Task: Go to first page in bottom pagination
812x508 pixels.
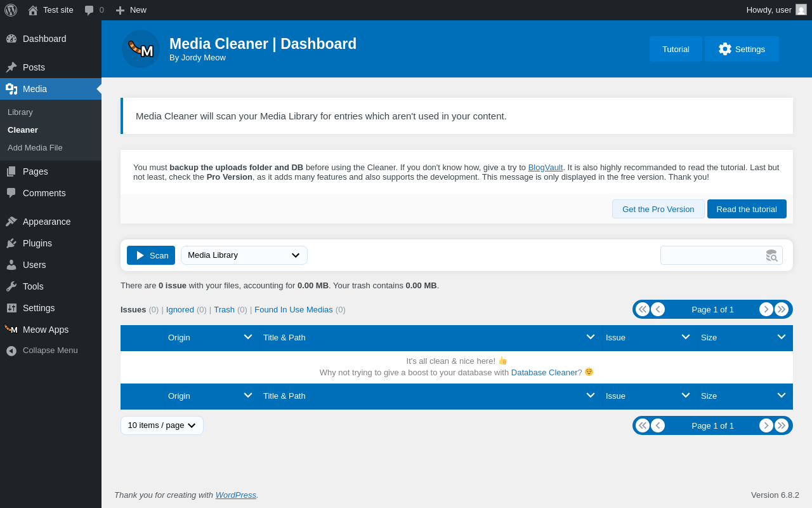Action: point(643,425)
